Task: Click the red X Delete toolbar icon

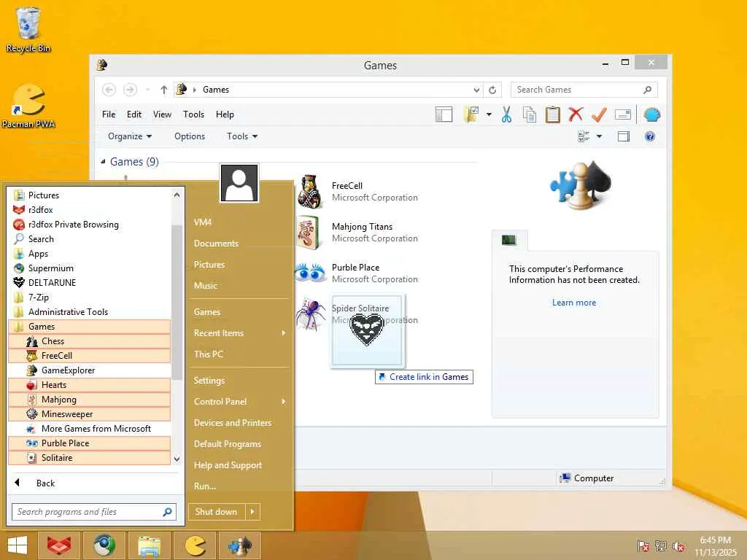Action: point(576,114)
